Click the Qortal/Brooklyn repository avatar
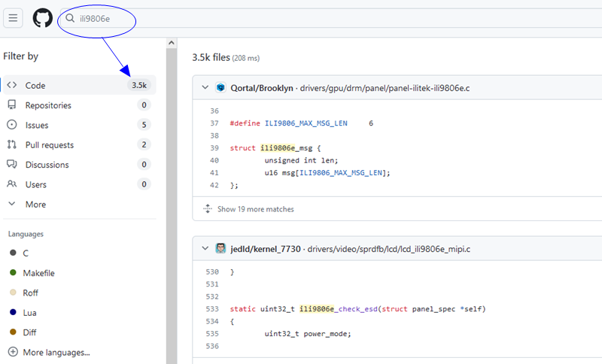Image resolution: width=602 pixels, height=364 pixels. (220, 87)
